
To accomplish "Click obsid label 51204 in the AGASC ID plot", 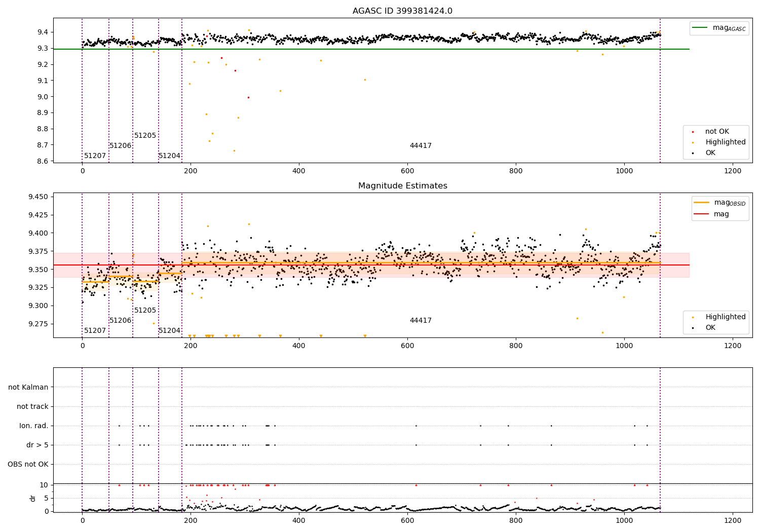I will pos(170,156).
